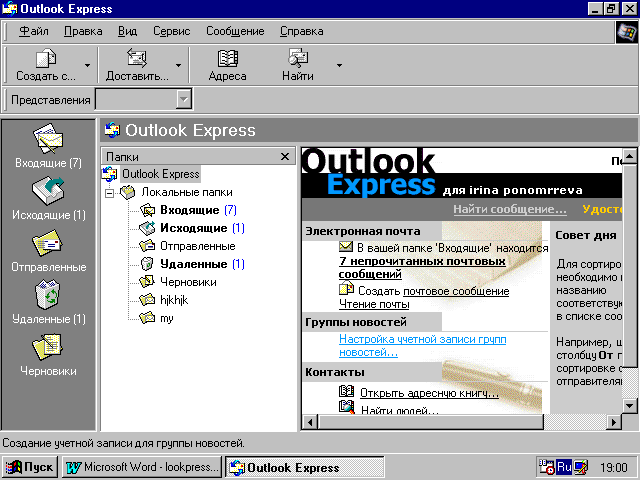Open the Удаленные (1) recycle bin shortcut

(48, 302)
